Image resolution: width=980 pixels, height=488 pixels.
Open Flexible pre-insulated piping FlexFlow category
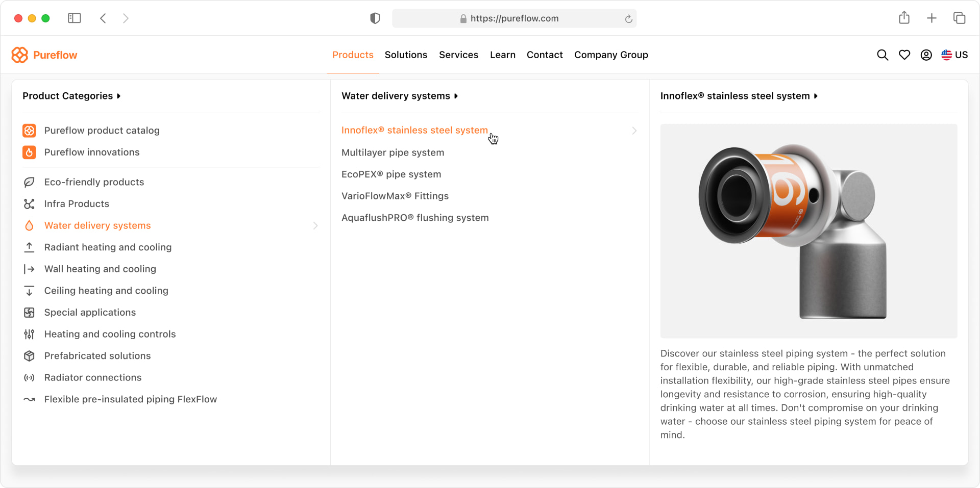point(131,399)
